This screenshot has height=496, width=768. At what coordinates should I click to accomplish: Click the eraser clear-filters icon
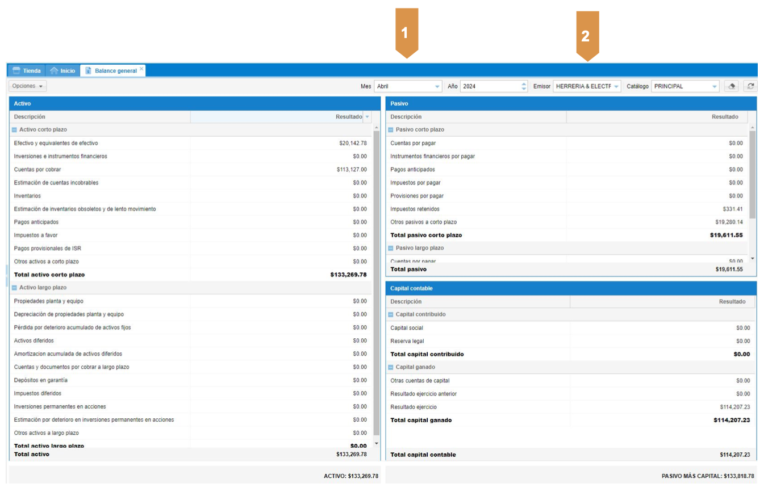coord(731,87)
